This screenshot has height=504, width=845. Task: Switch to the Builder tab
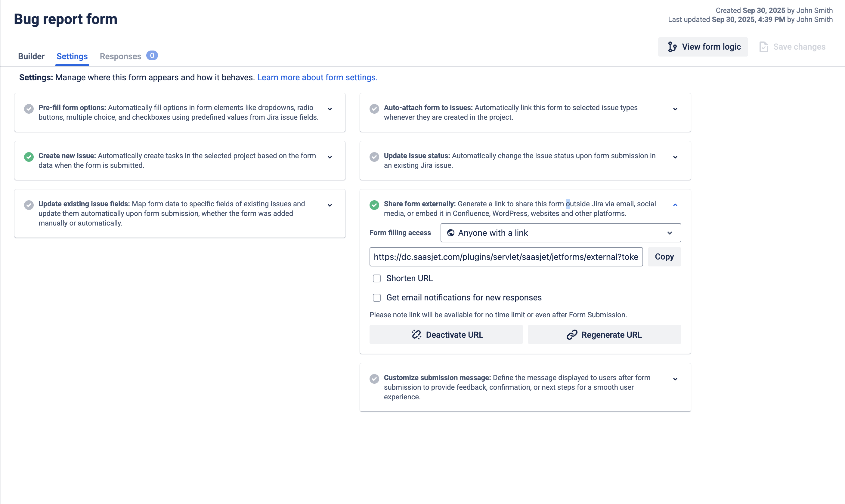tap(31, 56)
